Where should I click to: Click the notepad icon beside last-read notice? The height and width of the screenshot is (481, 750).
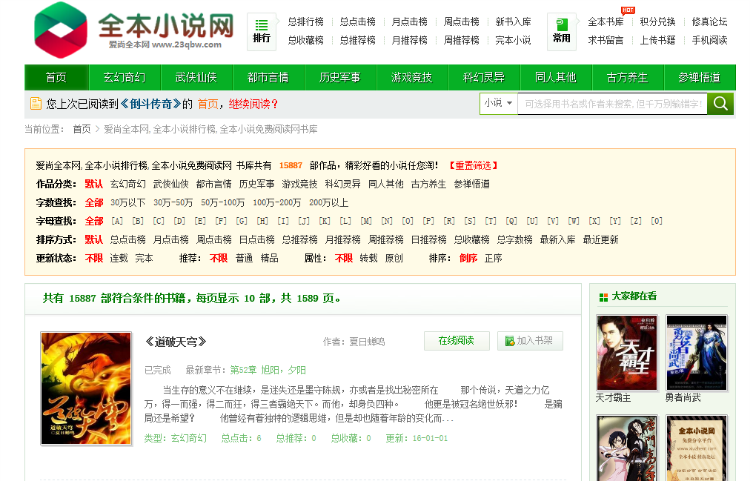[36, 104]
